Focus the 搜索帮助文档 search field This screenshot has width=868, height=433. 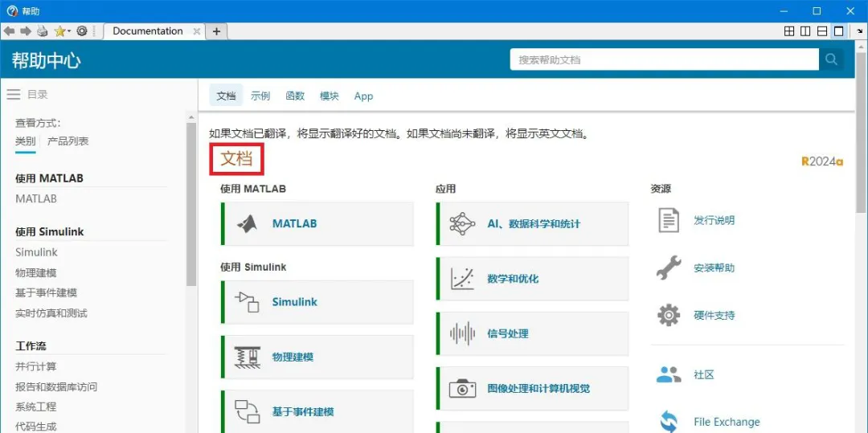point(665,59)
